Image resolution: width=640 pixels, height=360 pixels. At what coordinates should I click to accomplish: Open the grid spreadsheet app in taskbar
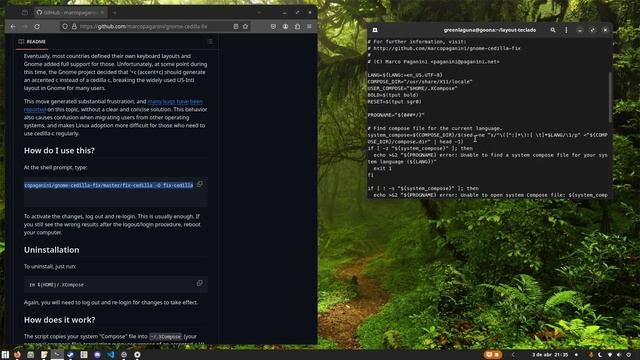click(x=84, y=355)
